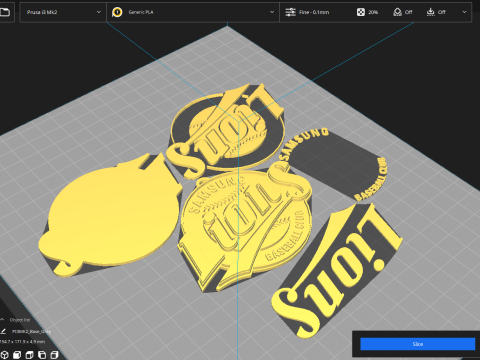480x360 pixels.
Task: Open the Generic PLA material dropdown
Action: (193, 12)
